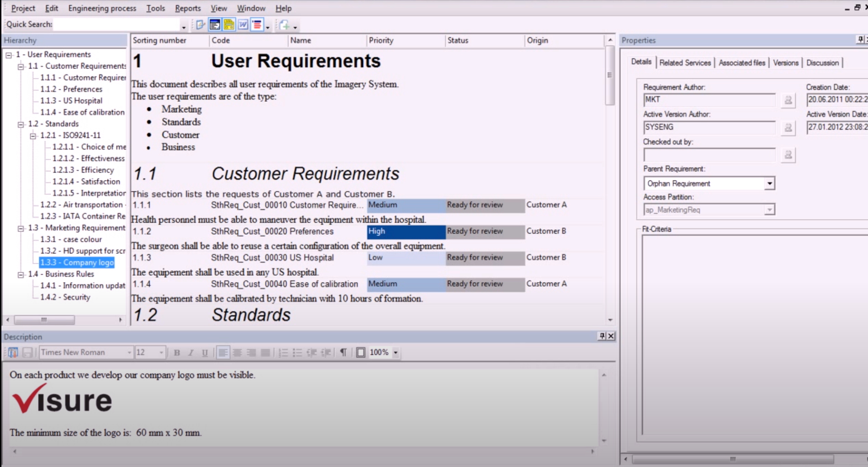Select the document view icon on the toolbar
The height and width of the screenshot is (467, 868).
click(214, 24)
